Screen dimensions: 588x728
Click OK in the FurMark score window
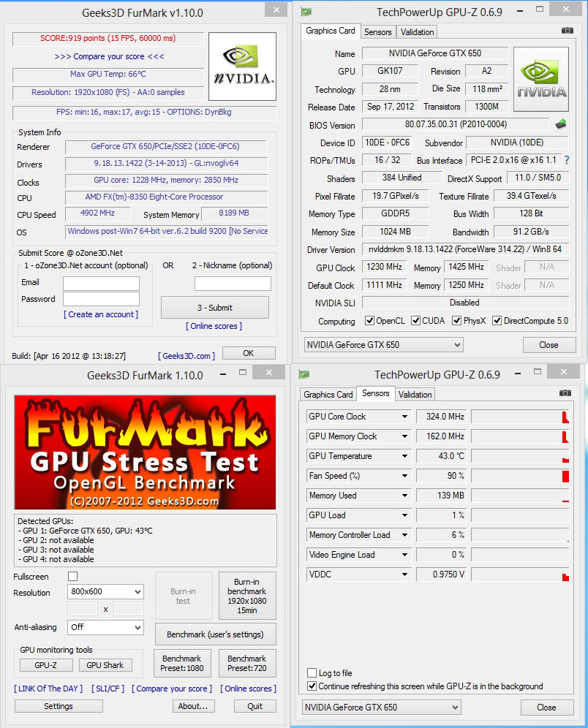(249, 353)
